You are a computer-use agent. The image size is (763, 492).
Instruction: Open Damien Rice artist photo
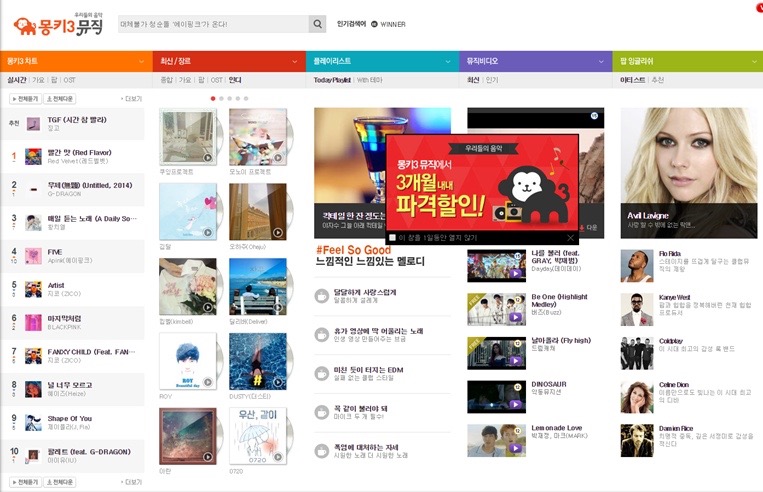pos(637,440)
